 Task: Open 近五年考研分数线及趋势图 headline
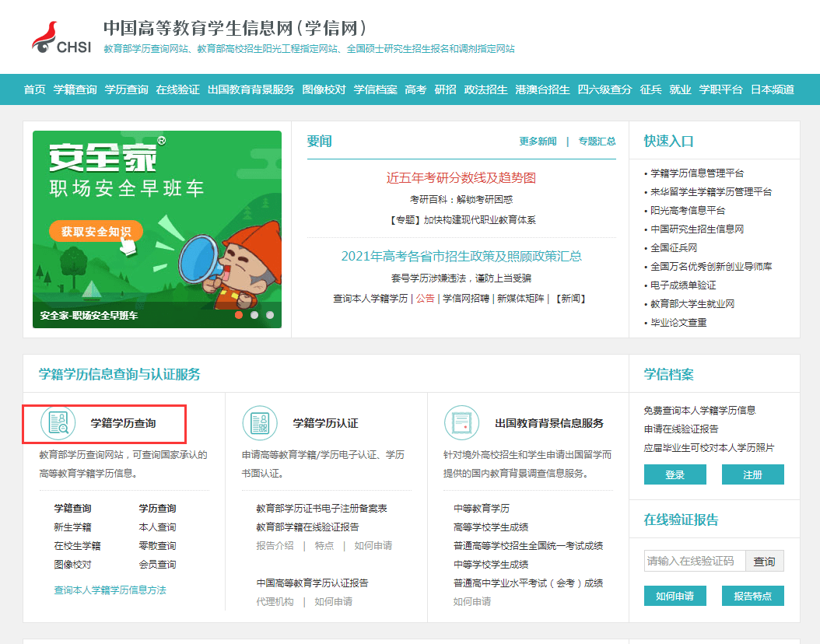[x=461, y=178]
